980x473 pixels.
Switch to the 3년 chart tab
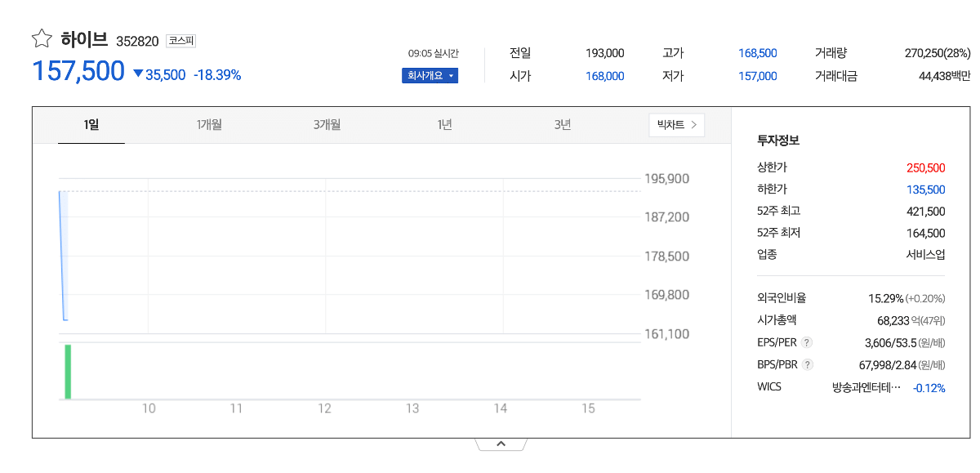[562, 125]
